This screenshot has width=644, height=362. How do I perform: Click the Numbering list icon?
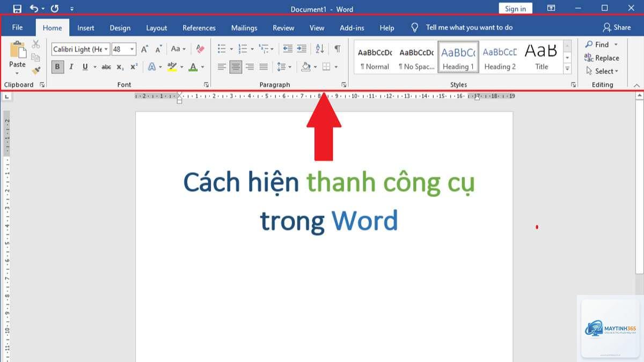pos(243,49)
